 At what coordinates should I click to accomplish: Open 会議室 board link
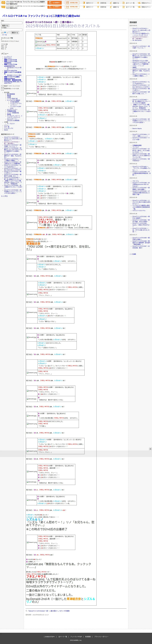coord(9,97)
